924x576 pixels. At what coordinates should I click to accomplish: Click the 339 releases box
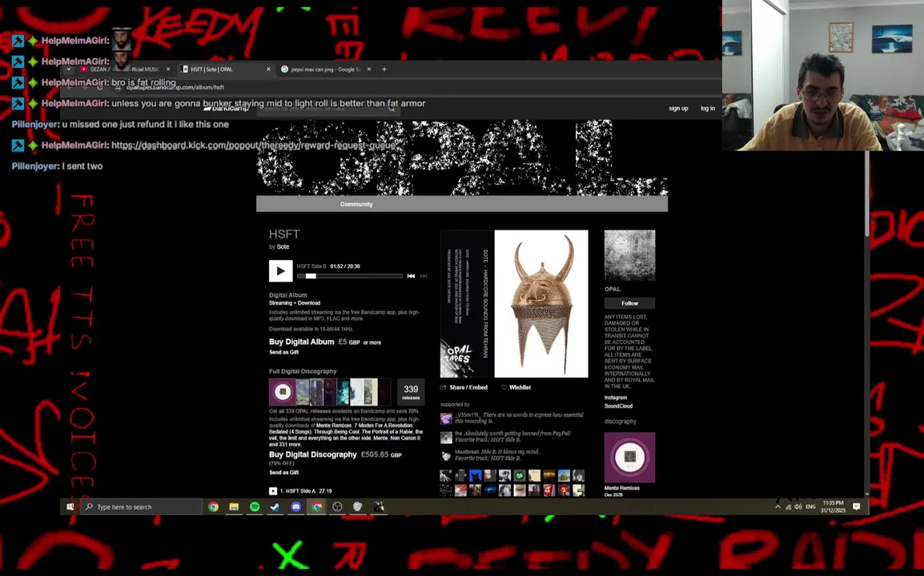tap(411, 392)
